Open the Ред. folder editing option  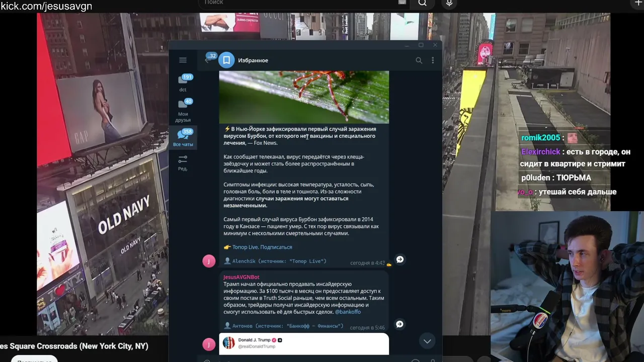click(x=183, y=163)
